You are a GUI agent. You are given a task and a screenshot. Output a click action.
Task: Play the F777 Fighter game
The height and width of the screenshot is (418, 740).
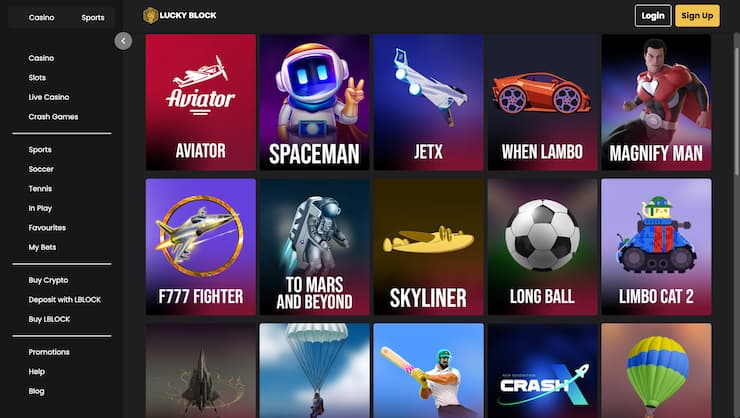pyautogui.click(x=201, y=247)
